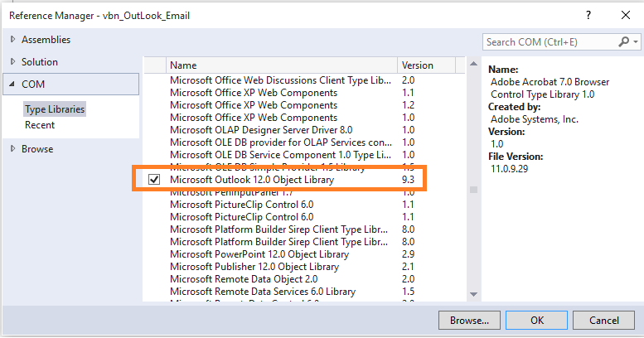Screen dimensions: 644x338
Task: Expand the Solution section
Action: click(x=12, y=61)
